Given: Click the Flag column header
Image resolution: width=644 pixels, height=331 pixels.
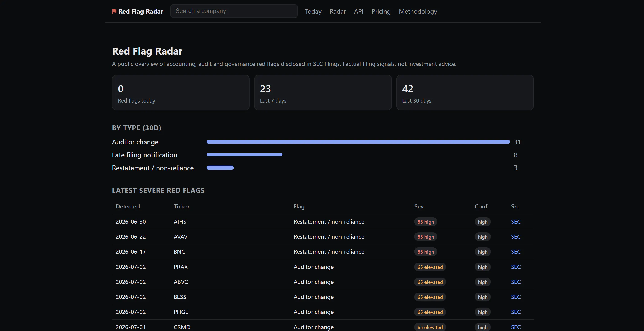Looking at the screenshot, I should 299,206.
